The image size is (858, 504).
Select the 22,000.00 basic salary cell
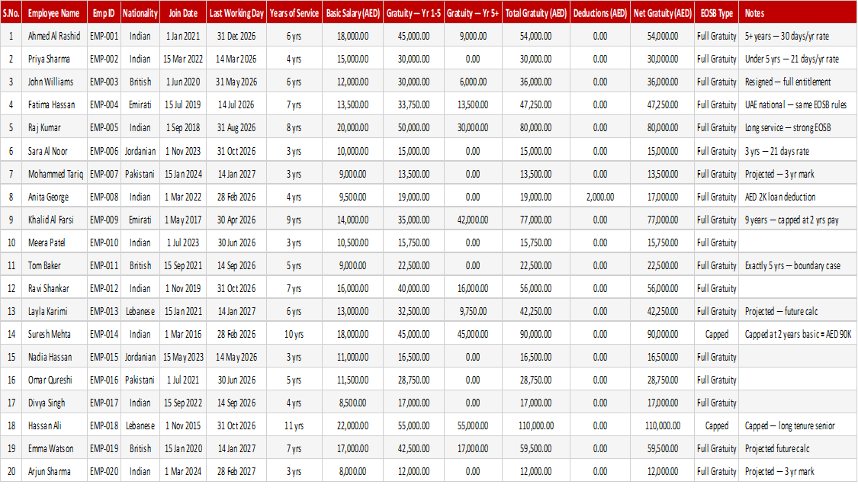point(353,426)
